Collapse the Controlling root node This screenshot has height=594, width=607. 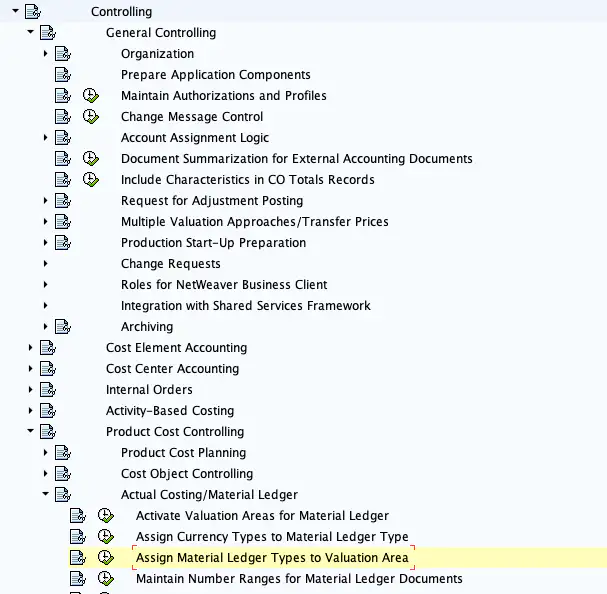(x=15, y=11)
